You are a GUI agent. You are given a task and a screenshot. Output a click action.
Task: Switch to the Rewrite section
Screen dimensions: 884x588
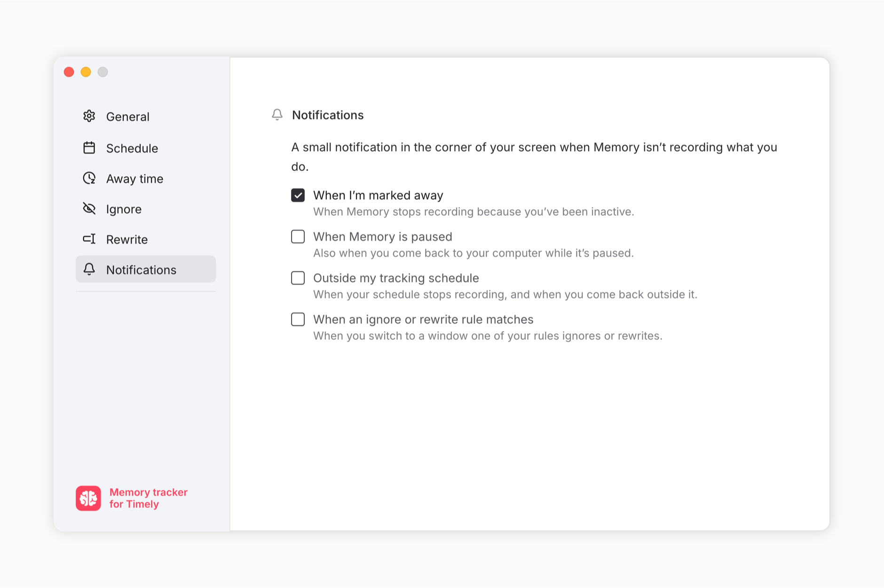pos(146,239)
